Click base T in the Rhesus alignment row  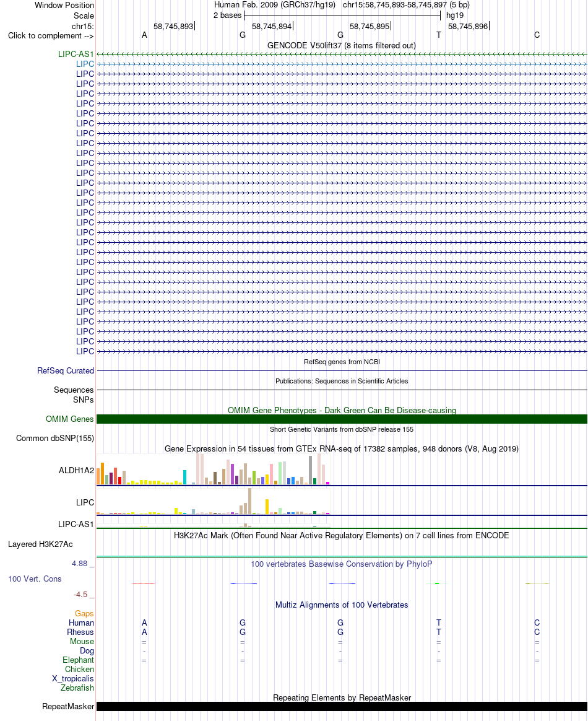(439, 632)
